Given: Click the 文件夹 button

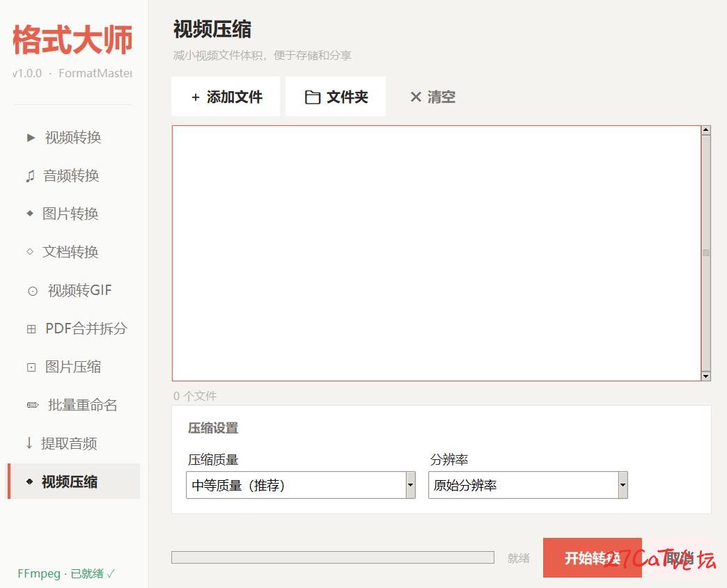Looking at the screenshot, I should pyautogui.click(x=336, y=97).
